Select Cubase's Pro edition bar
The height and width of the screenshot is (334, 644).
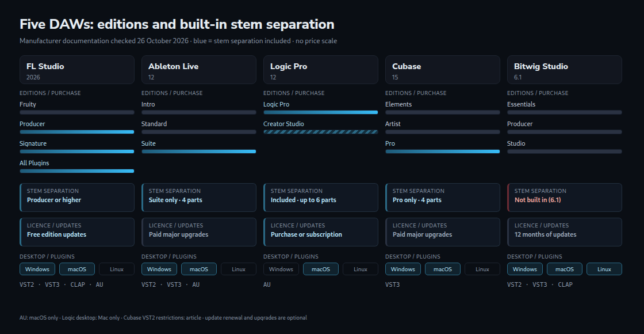[x=443, y=151]
